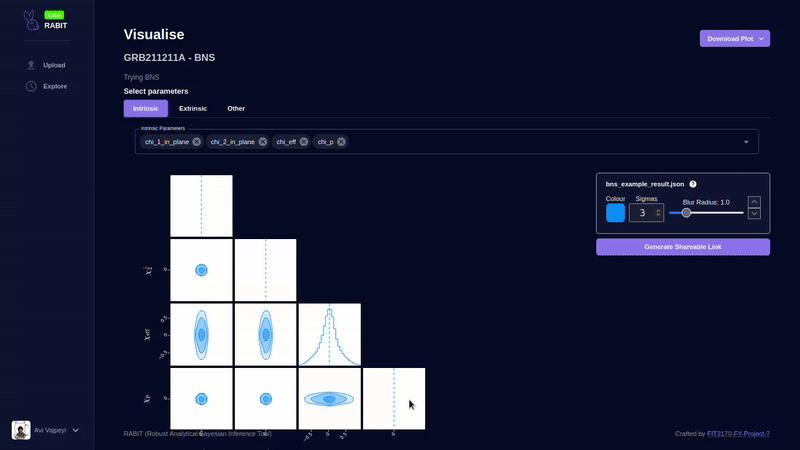Click the Sigmas input field

pyautogui.click(x=646, y=213)
